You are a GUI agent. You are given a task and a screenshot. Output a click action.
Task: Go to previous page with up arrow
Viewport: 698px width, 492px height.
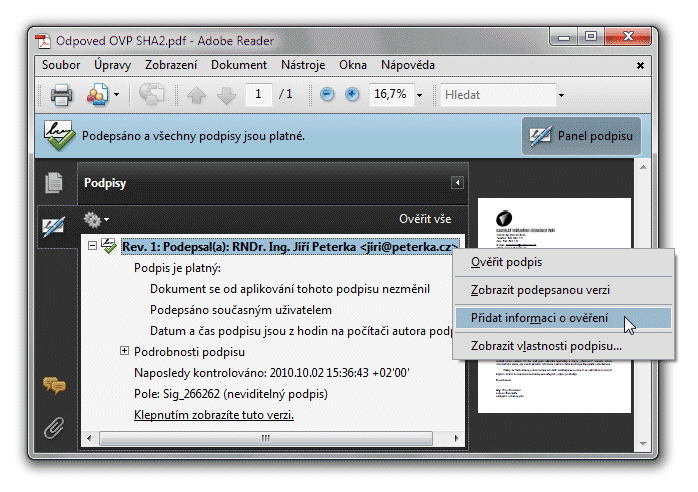(x=196, y=95)
